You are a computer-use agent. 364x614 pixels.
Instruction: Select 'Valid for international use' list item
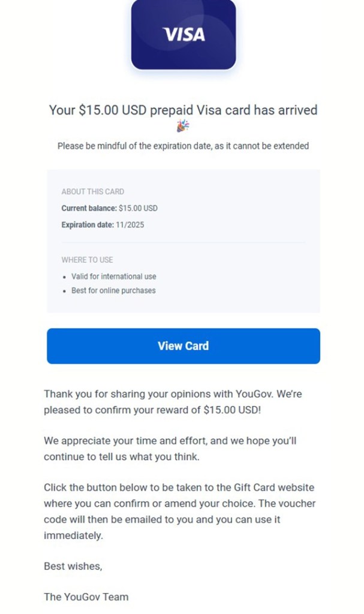(114, 276)
